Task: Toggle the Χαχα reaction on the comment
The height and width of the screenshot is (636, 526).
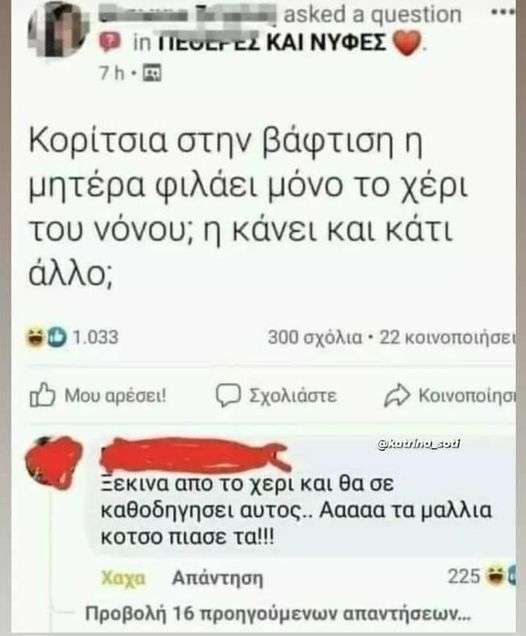Action: pyautogui.click(x=123, y=578)
